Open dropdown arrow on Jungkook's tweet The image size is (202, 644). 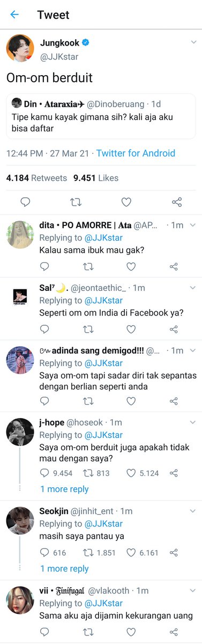pos(193,42)
